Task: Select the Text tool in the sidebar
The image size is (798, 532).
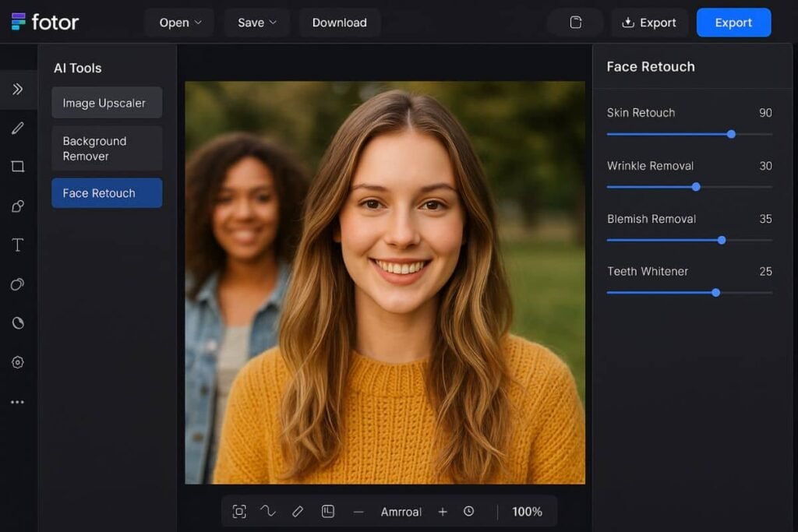Action: (17, 245)
